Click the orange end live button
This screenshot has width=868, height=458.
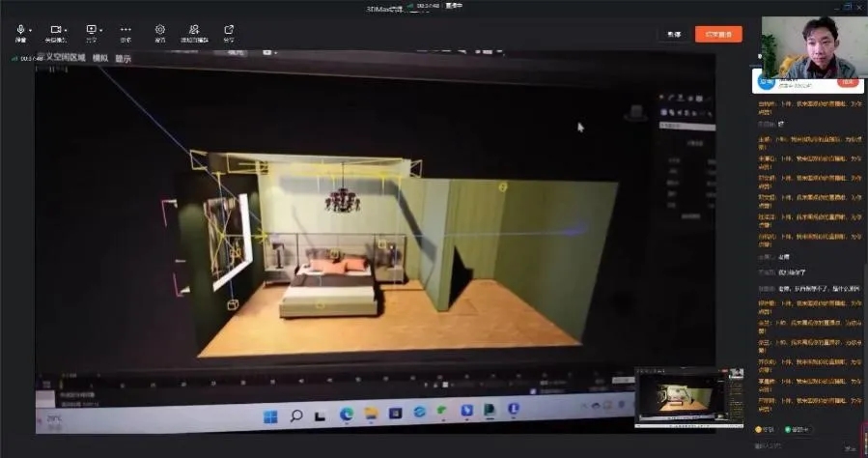coord(718,34)
